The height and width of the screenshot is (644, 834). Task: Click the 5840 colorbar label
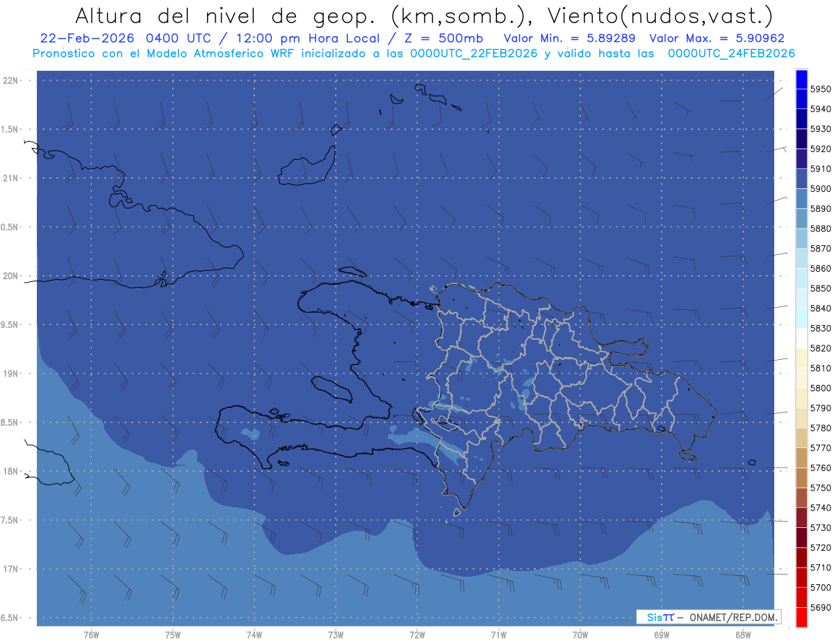(820, 308)
